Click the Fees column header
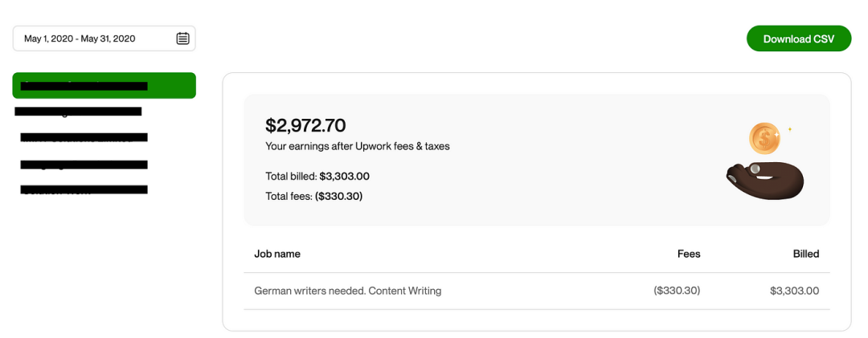Screen dimensions: 868x338 (x=689, y=254)
